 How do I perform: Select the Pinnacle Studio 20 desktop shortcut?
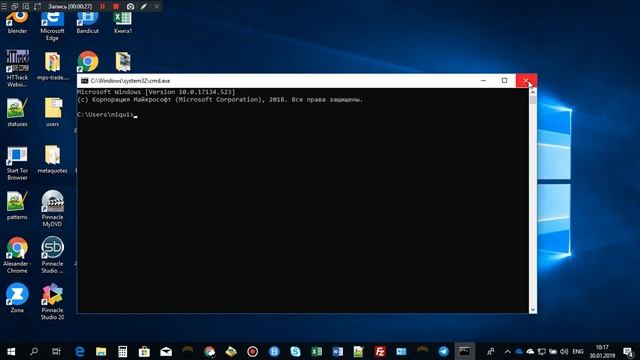(x=52, y=301)
